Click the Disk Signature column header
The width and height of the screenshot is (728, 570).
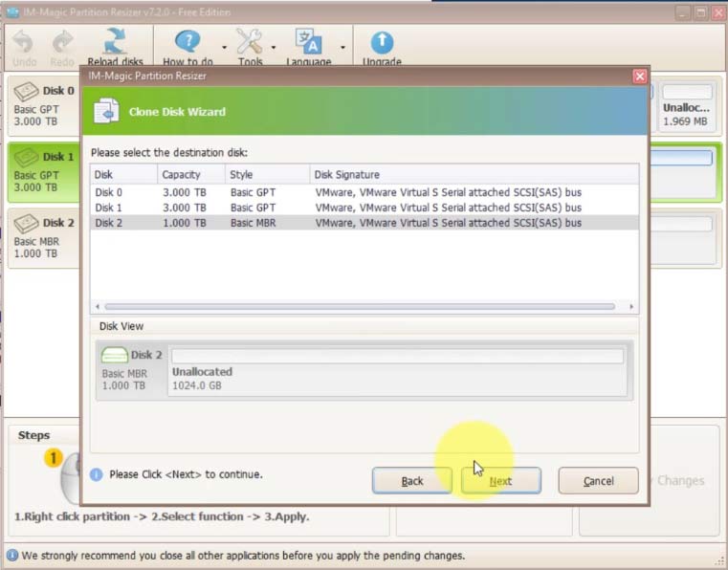(x=474, y=174)
